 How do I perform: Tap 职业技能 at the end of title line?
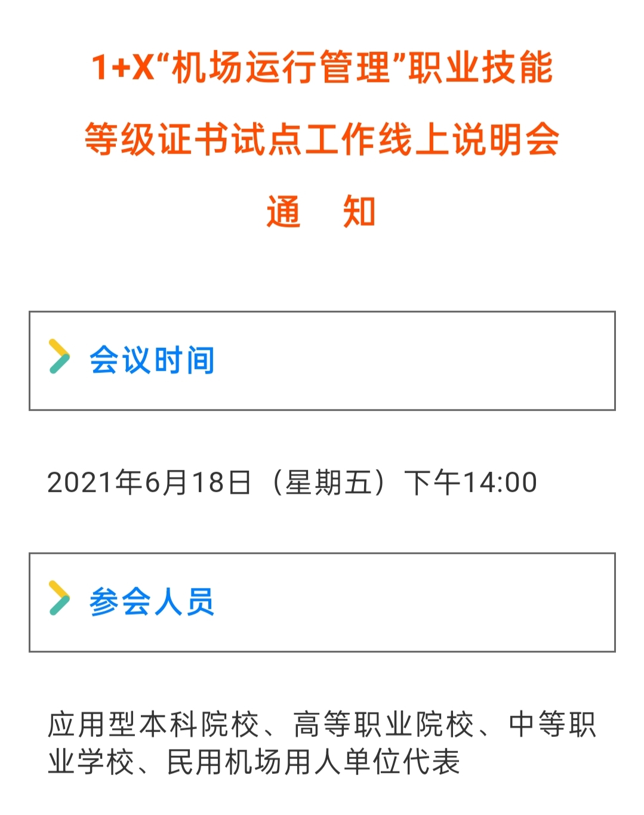(x=481, y=67)
